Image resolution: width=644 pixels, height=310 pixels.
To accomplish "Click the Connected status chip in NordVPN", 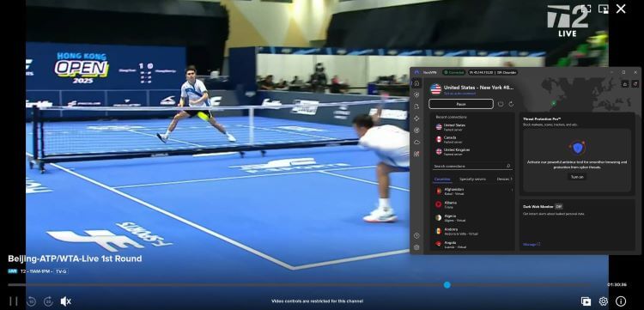I will [454, 72].
